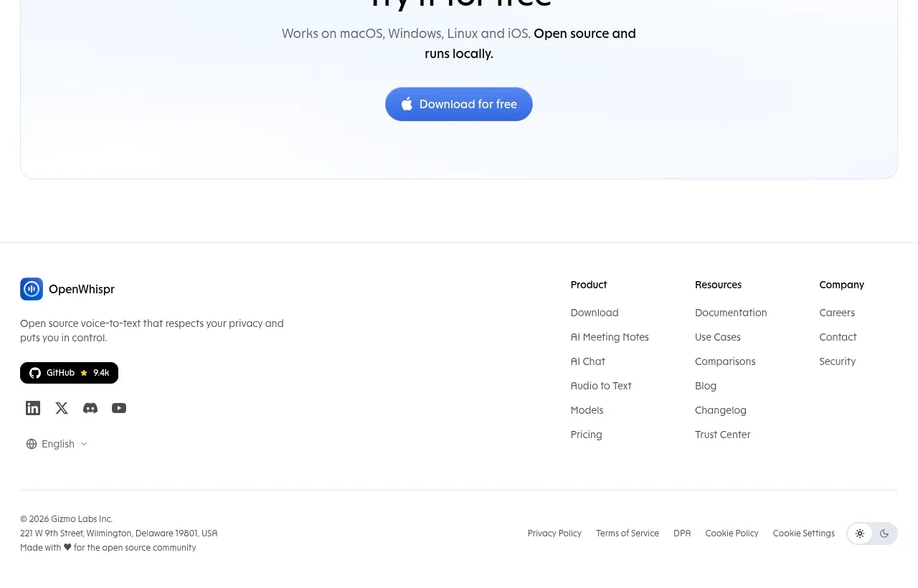Open the AI Chat link
Viewport: 918px width, 588px height.
click(x=588, y=361)
